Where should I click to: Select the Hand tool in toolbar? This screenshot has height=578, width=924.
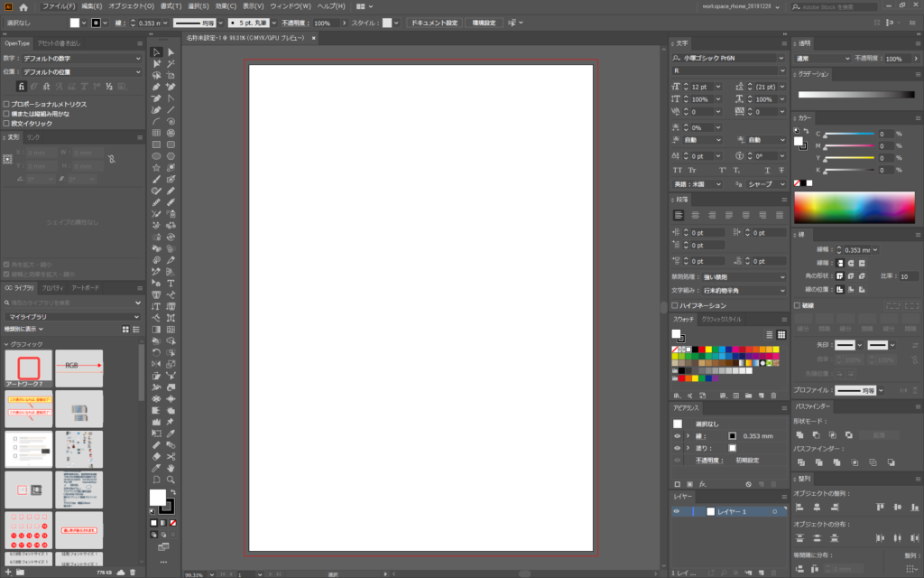point(171,468)
